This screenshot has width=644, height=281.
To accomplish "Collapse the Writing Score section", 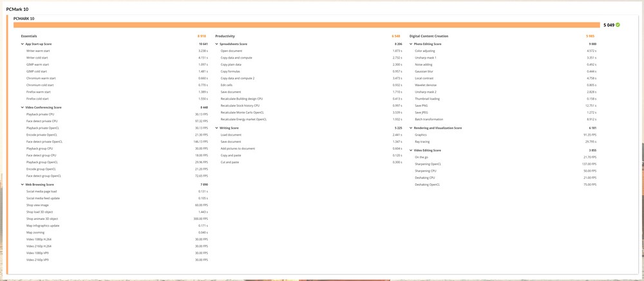I will pos(217,128).
